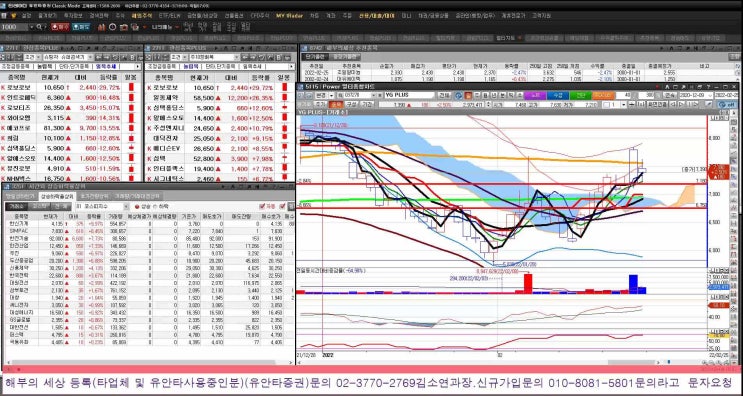
Task: Click the orange button in chart toolbar
Action: pyautogui.click(x=603, y=95)
